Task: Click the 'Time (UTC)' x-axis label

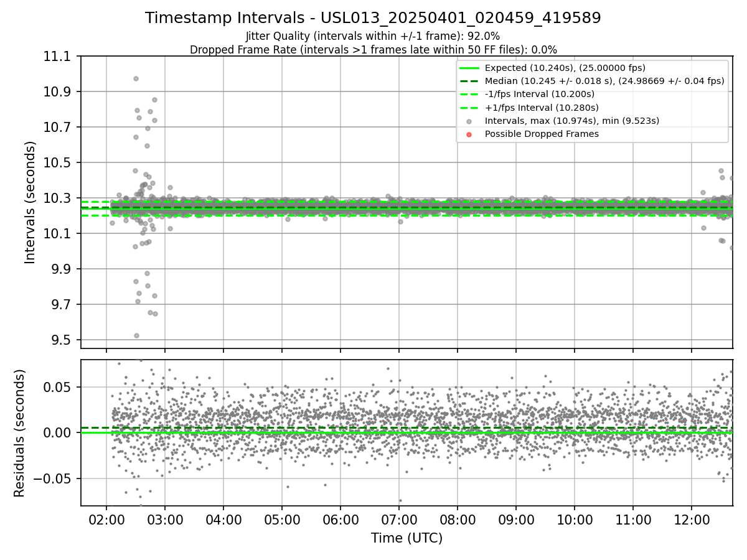Action: pyautogui.click(x=406, y=538)
